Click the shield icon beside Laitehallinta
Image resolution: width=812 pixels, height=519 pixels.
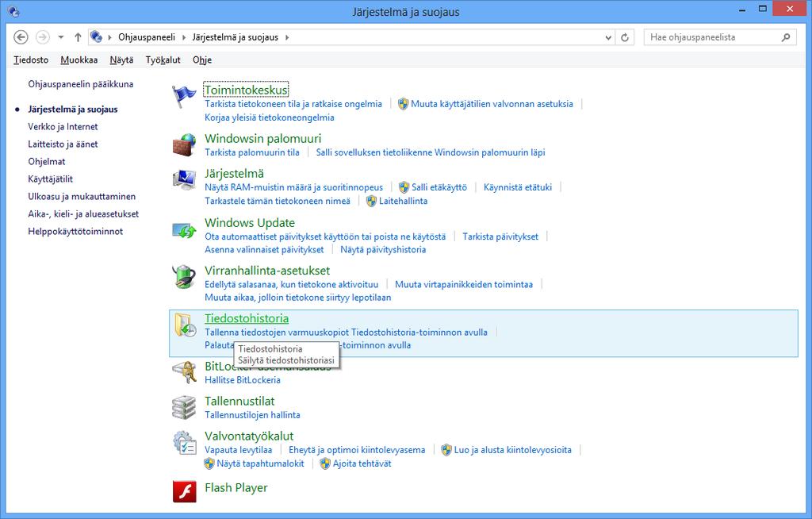pyautogui.click(x=371, y=201)
